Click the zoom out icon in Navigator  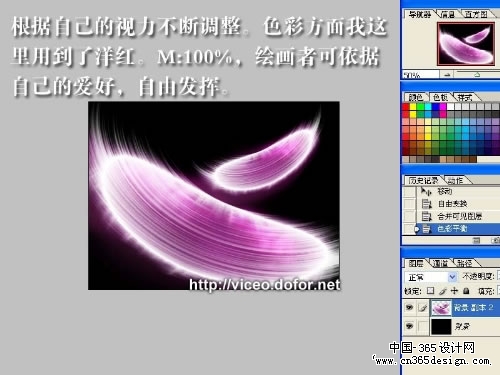447,75
